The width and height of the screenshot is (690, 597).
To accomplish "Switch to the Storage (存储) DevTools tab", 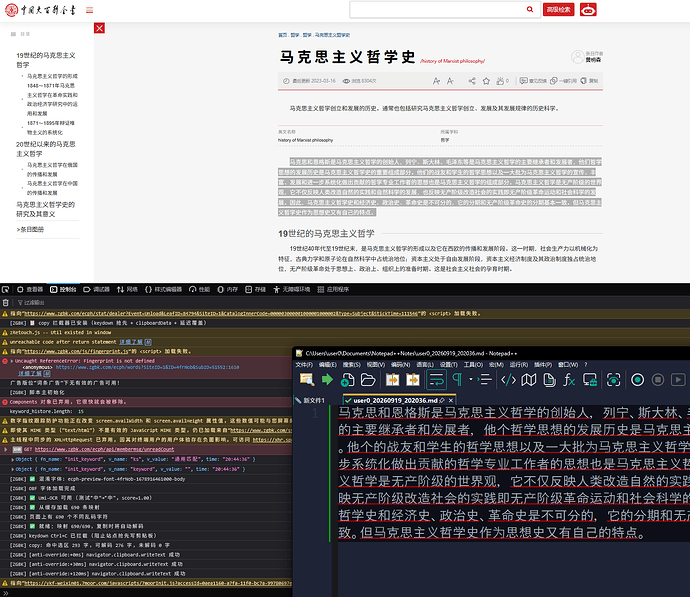I will click(256, 289).
